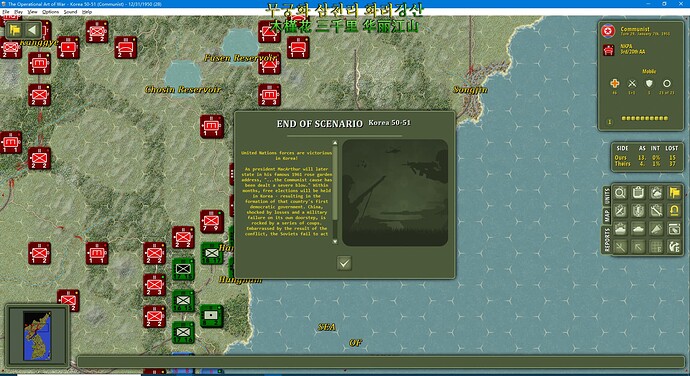Click the back arrow button beside the flag
The height and width of the screenshot is (376, 690).
pos(33,30)
